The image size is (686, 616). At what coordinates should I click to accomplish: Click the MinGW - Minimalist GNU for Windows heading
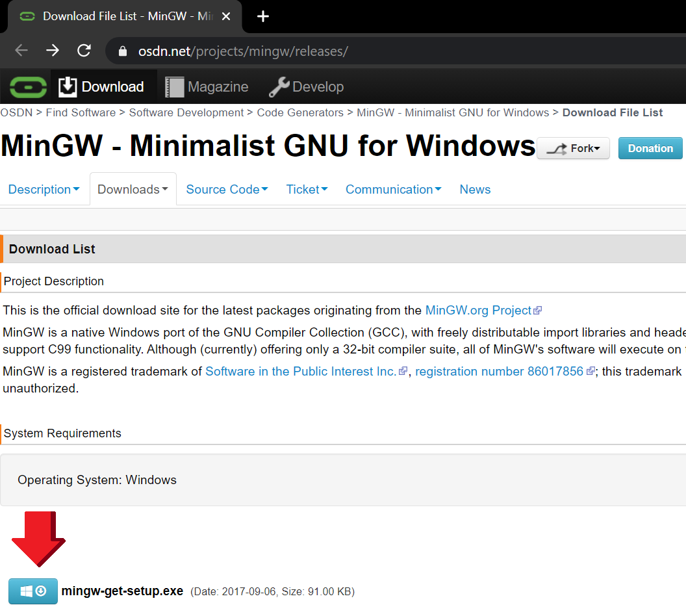coord(268,146)
